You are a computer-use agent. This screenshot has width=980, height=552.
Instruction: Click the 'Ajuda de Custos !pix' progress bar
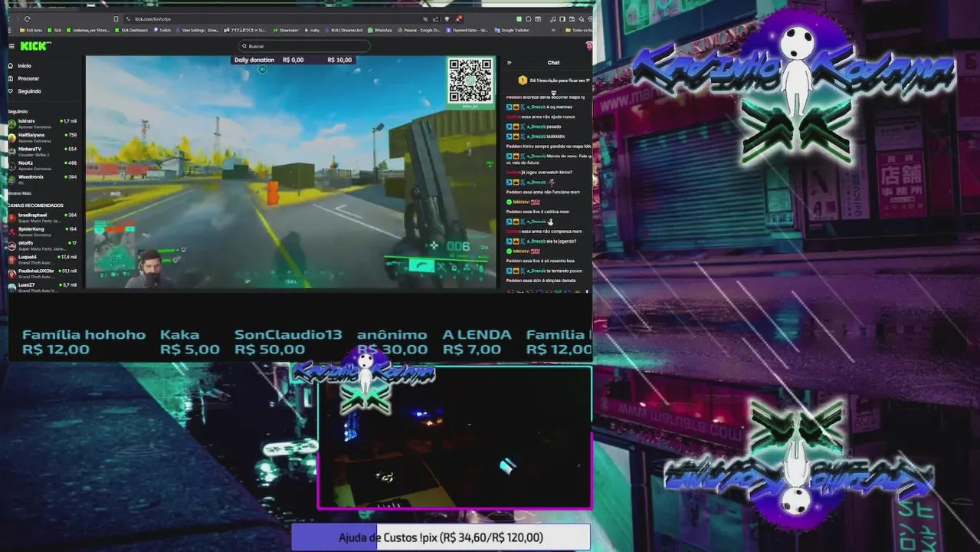click(x=441, y=537)
